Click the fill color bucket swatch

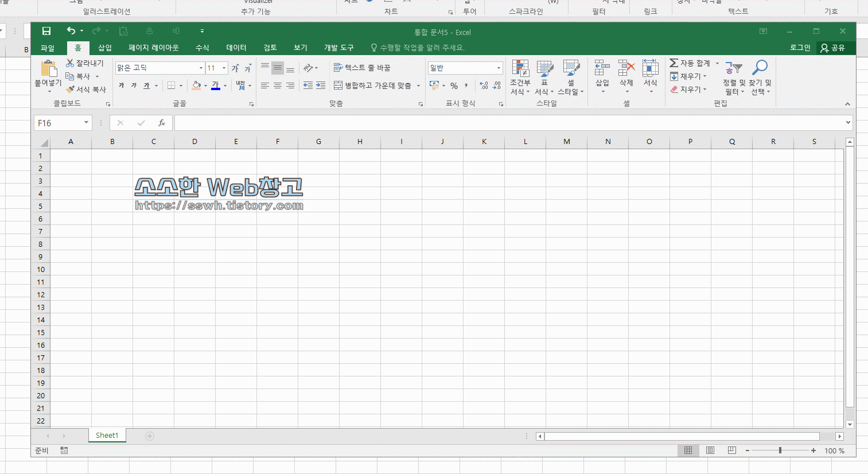coord(197,86)
